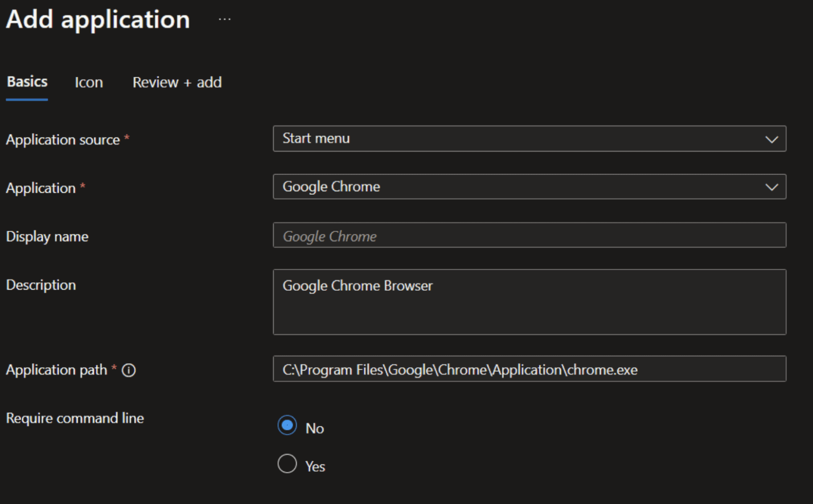Go to the Review + add tab
This screenshot has height=504, width=813.
177,83
